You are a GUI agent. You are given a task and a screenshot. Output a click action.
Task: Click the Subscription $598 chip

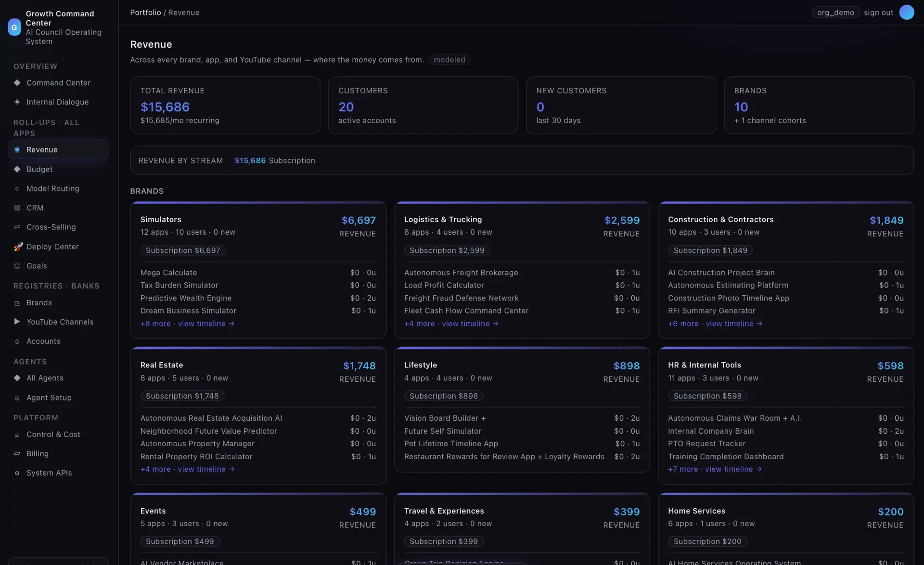pos(707,396)
